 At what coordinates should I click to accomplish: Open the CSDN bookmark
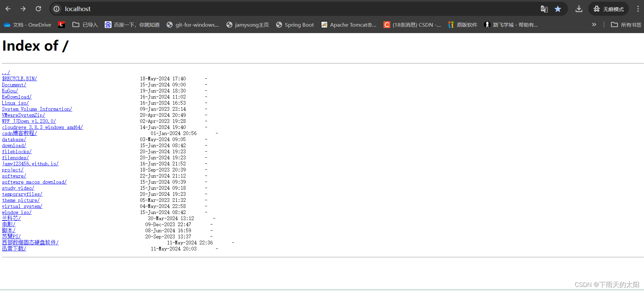412,25
